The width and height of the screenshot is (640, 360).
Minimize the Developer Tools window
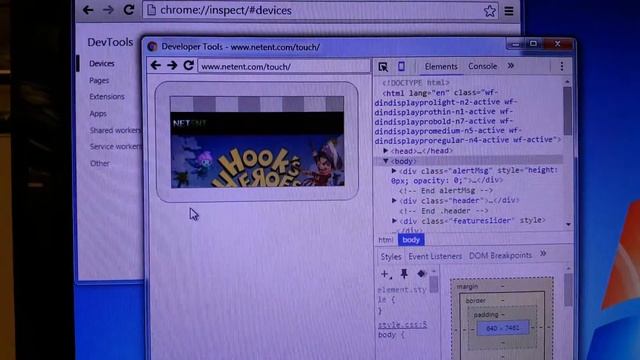516,44
